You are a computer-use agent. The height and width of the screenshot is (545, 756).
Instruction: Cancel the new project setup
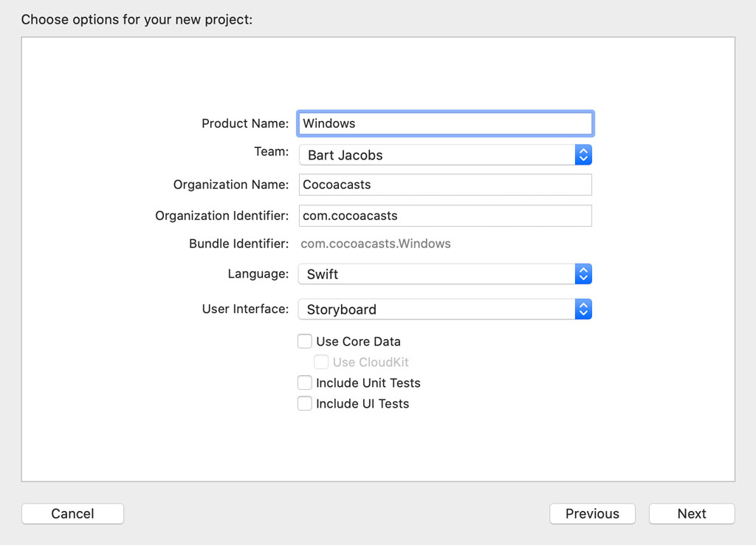[72, 513]
